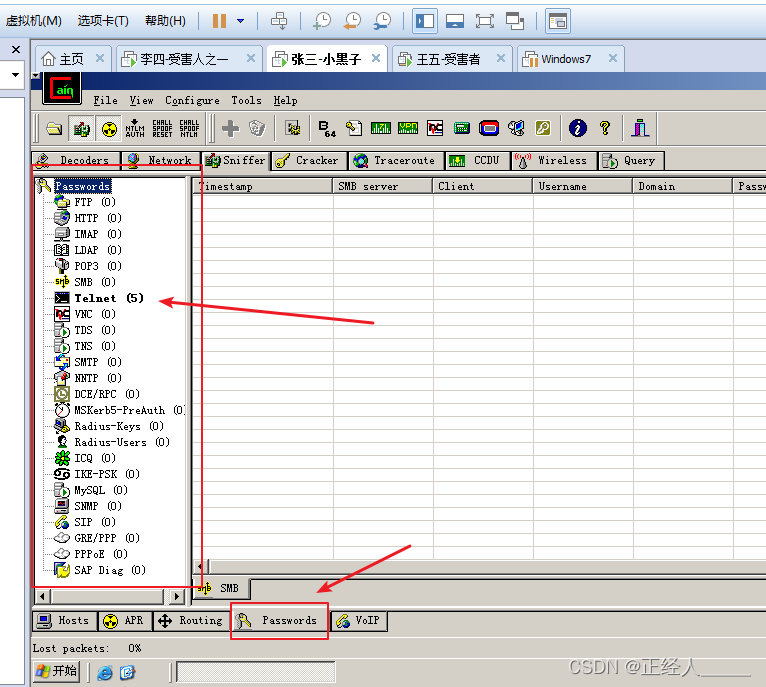Click the yellow key hash calculator icon
Screen dimensions: 766x687
(543, 129)
